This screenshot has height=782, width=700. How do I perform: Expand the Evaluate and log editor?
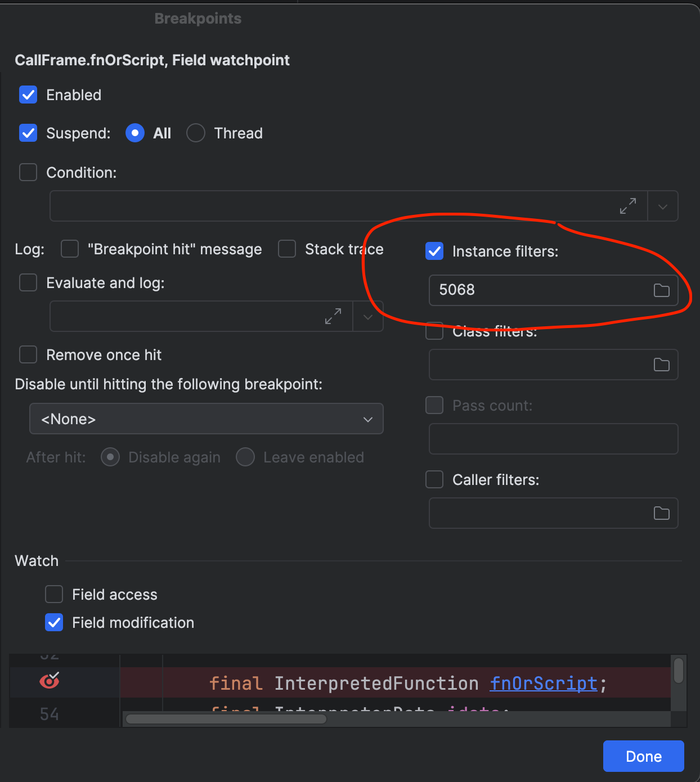[333, 316]
